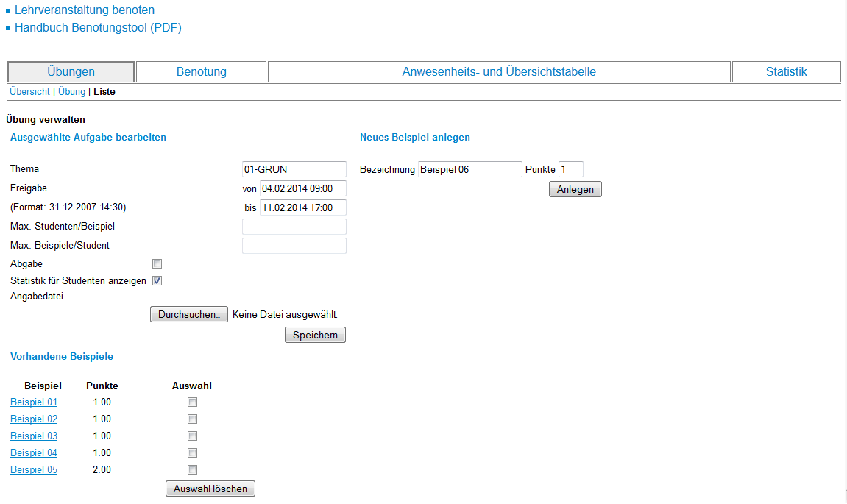This screenshot has height=504, width=847.
Task: Go to the Übersicht sub-navigation link
Action: tap(29, 92)
